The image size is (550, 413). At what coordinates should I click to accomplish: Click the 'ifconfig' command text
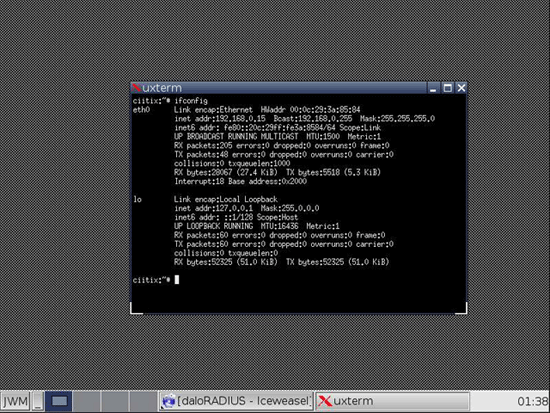pyautogui.click(x=191, y=101)
